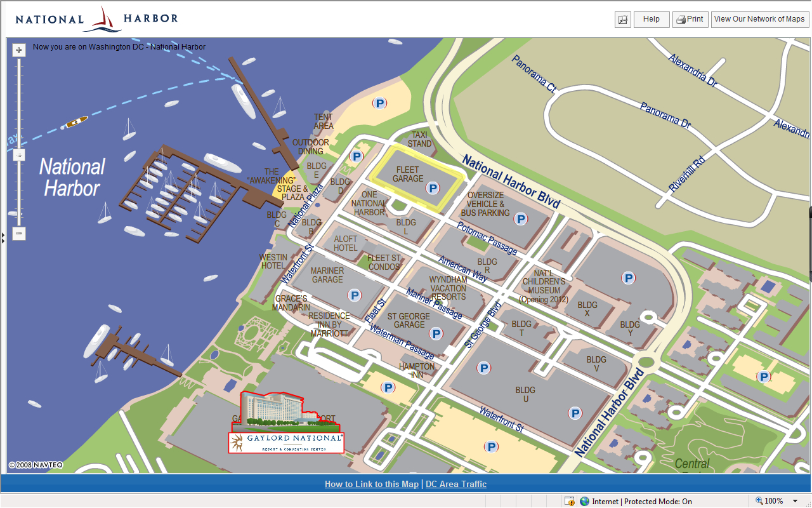Click the ferry boat icon on the water
The width and height of the screenshot is (812, 508).
[x=76, y=121]
